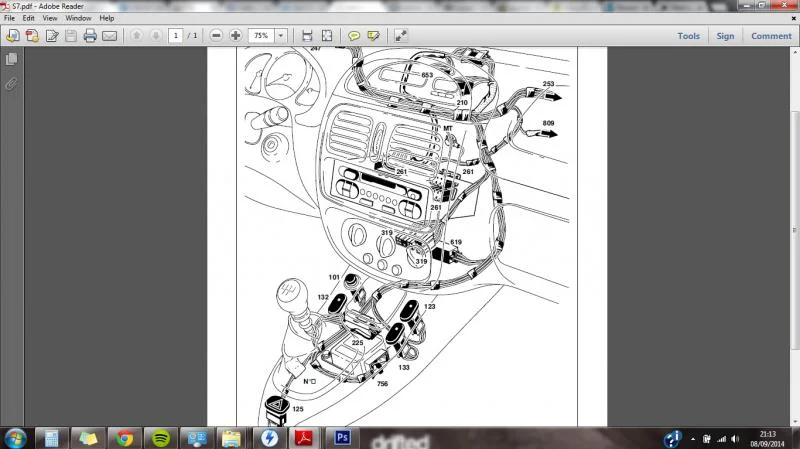The image size is (800, 449).
Task: Open the Sign pane
Action: point(725,36)
